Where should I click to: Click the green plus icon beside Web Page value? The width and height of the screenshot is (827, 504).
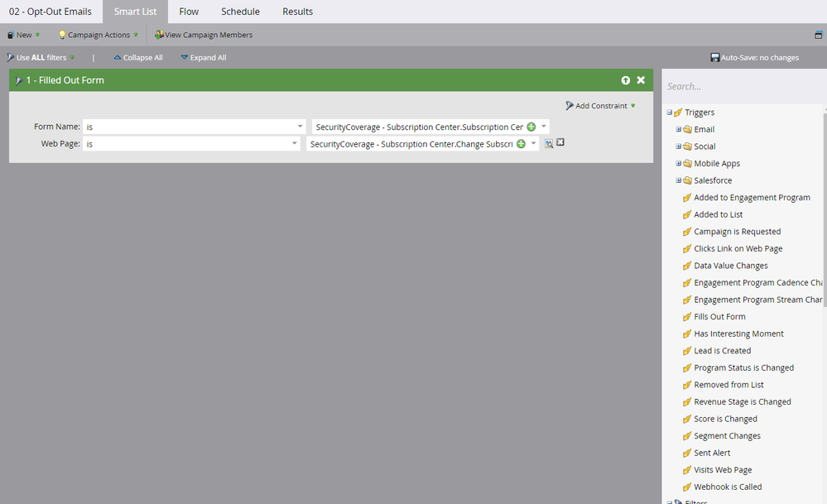[522, 143]
